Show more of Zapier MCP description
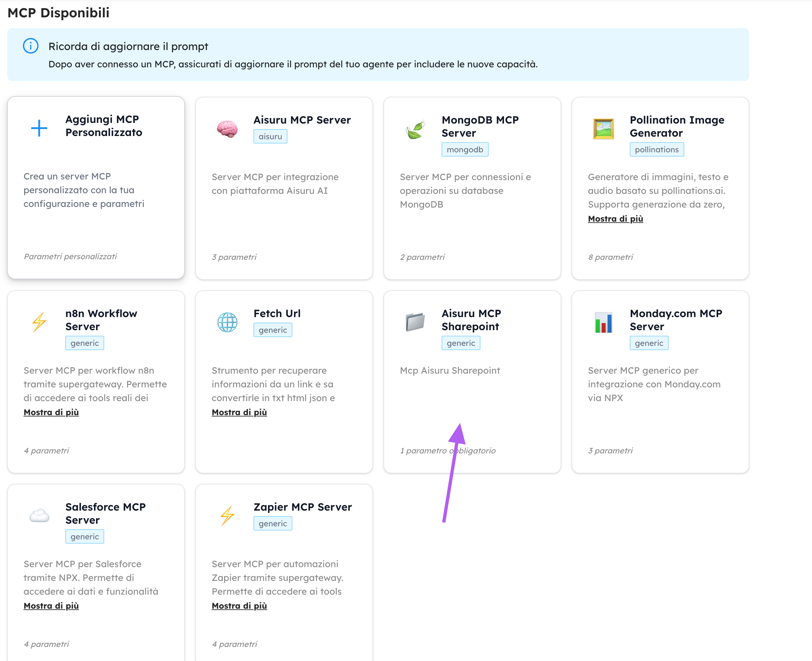Image resolution: width=812 pixels, height=661 pixels. (x=239, y=606)
